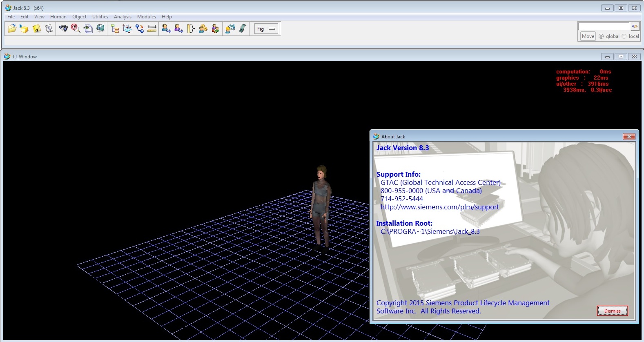This screenshot has width=644, height=342.
Task: Click the film strip animation icon
Action: pyautogui.click(x=242, y=29)
